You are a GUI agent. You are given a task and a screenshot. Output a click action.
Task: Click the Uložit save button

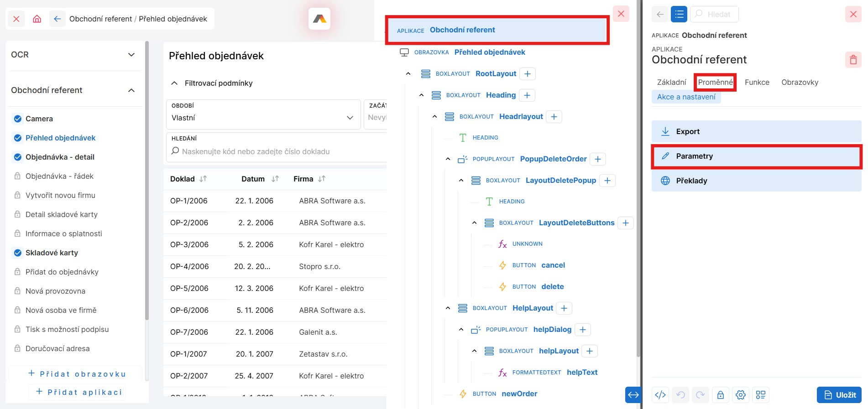point(839,395)
